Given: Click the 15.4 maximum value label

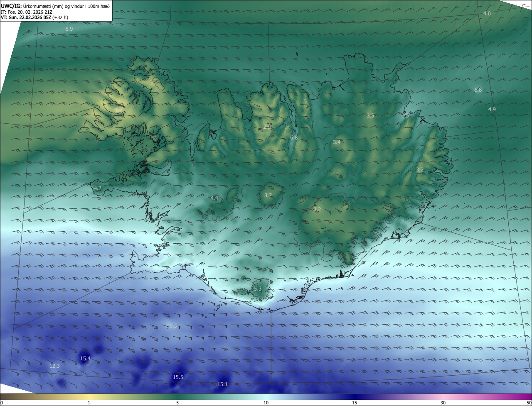Looking at the screenshot, I should [x=85, y=358].
